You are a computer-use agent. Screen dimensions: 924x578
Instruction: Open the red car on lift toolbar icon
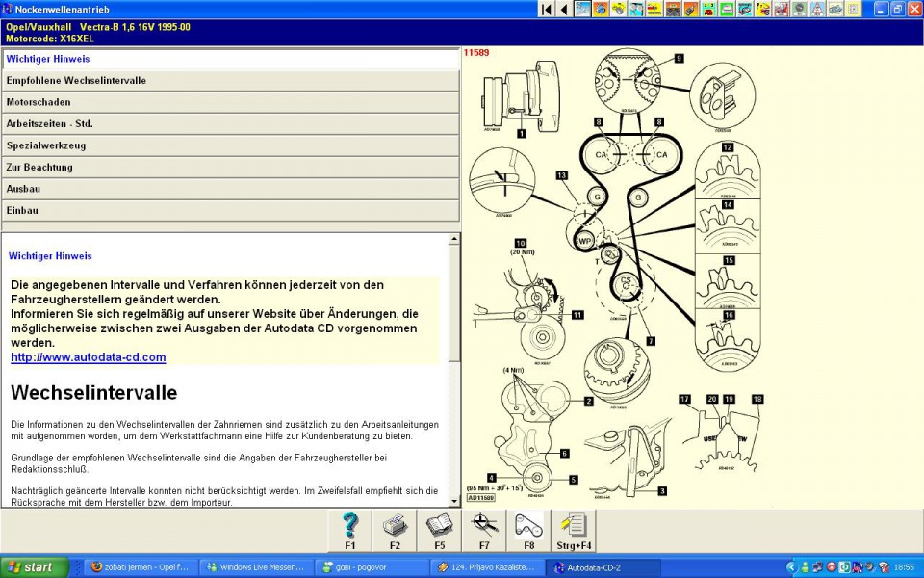click(781, 10)
